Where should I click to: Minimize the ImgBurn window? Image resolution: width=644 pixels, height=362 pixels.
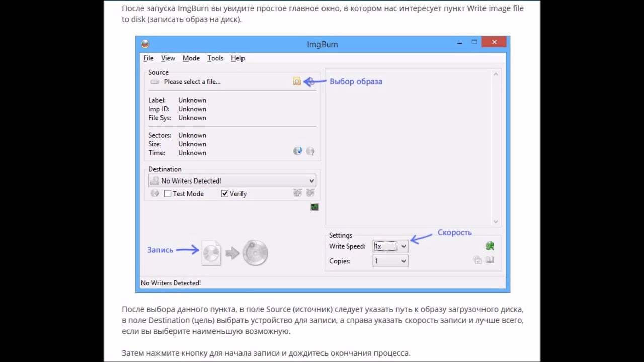pyautogui.click(x=459, y=43)
